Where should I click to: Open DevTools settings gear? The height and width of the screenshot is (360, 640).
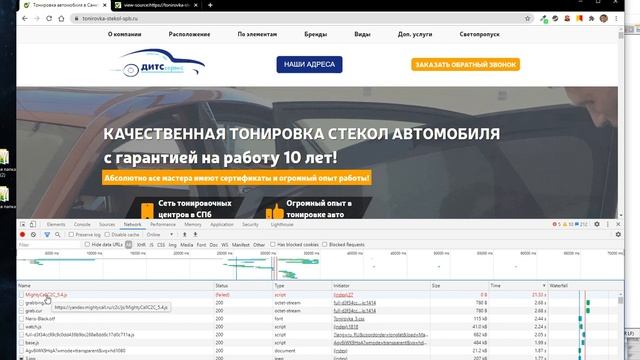point(597,224)
